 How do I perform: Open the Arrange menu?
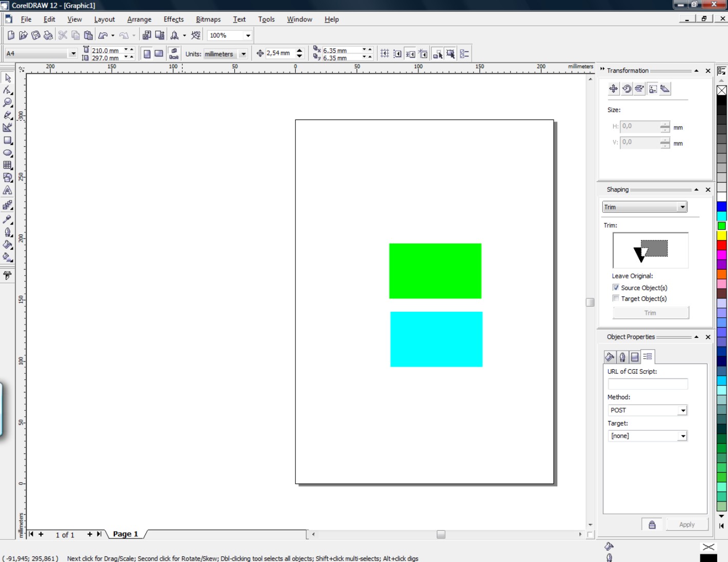(x=139, y=19)
